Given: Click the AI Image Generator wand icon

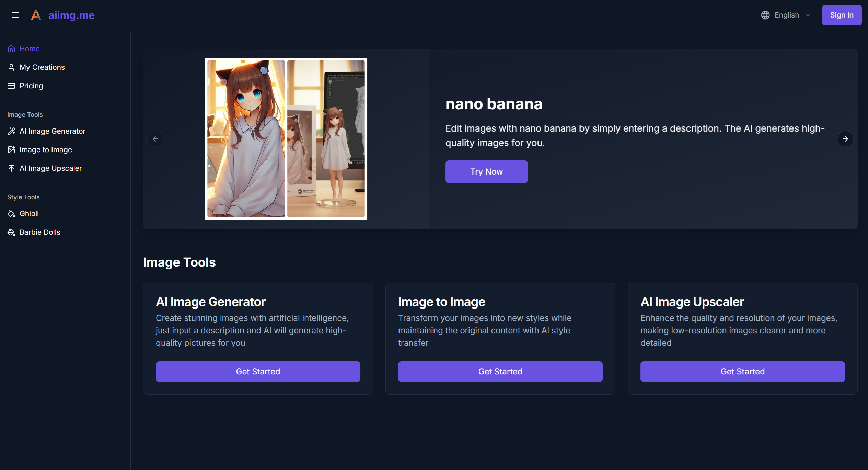Looking at the screenshot, I should 11,131.
